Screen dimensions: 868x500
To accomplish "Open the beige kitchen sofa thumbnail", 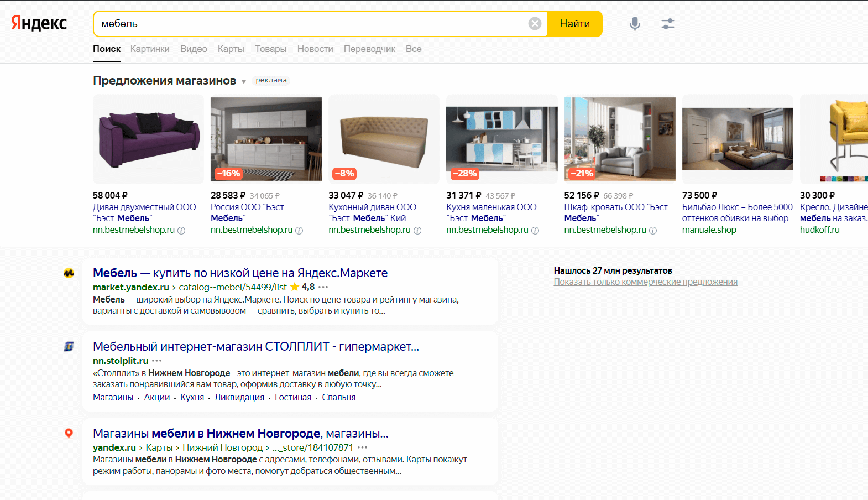I will coord(384,139).
